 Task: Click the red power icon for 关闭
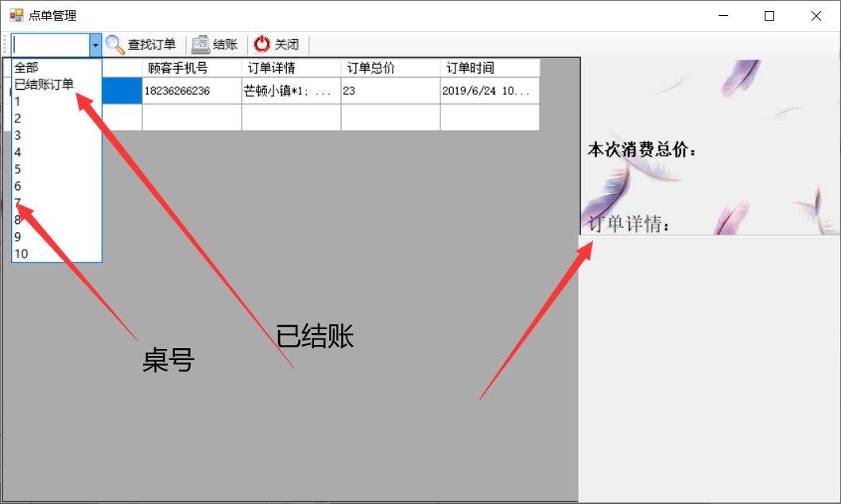[262, 44]
